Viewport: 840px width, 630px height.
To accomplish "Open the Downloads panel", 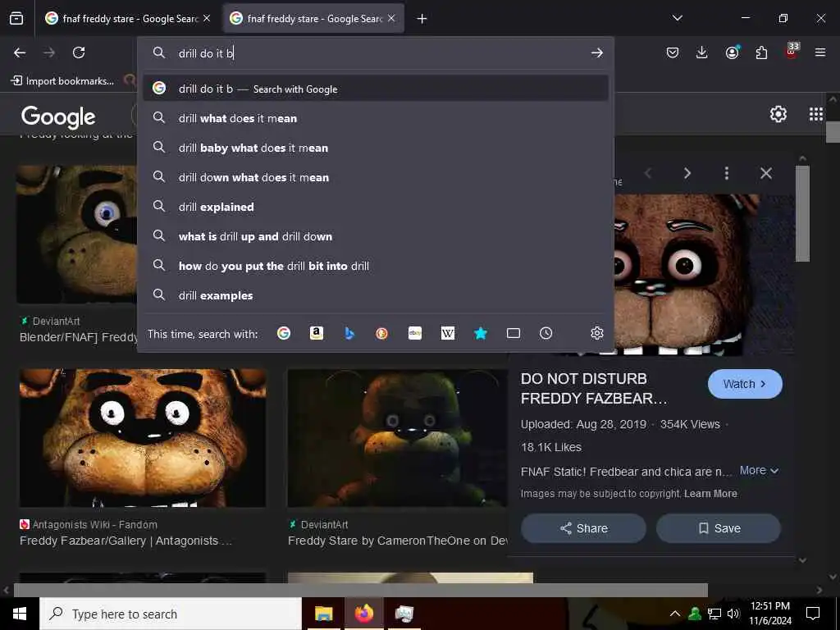I will 702,52.
